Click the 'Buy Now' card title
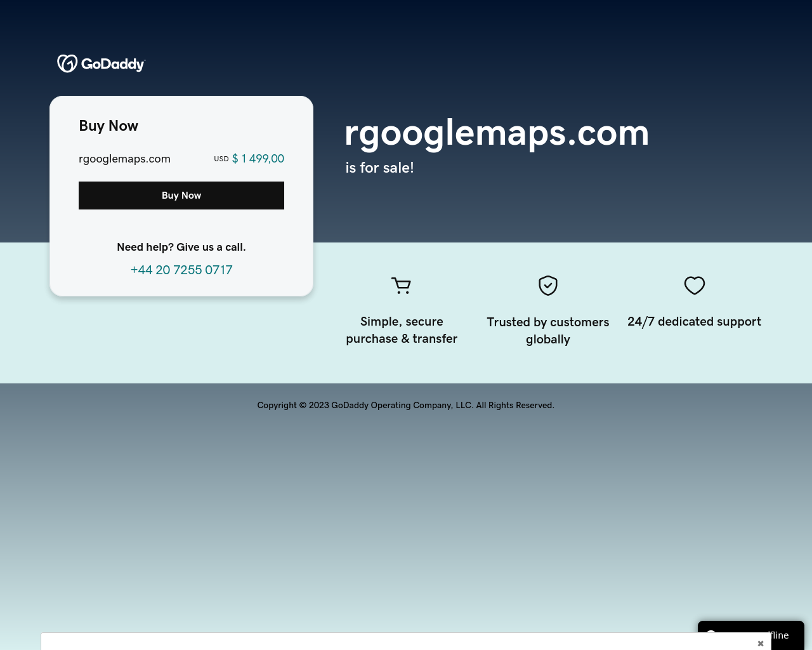The width and height of the screenshot is (812, 650). [108, 126]
